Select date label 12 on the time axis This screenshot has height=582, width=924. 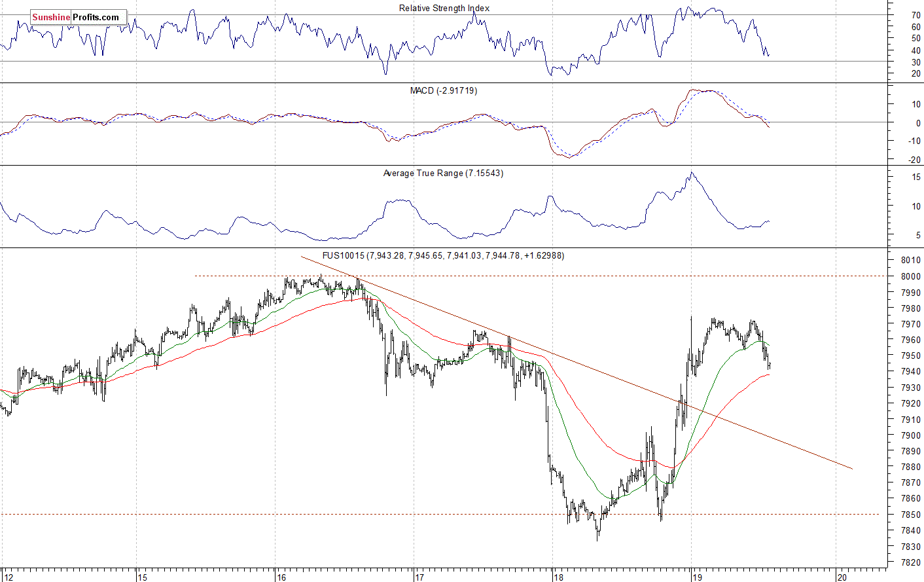click(x=8, y=577)
